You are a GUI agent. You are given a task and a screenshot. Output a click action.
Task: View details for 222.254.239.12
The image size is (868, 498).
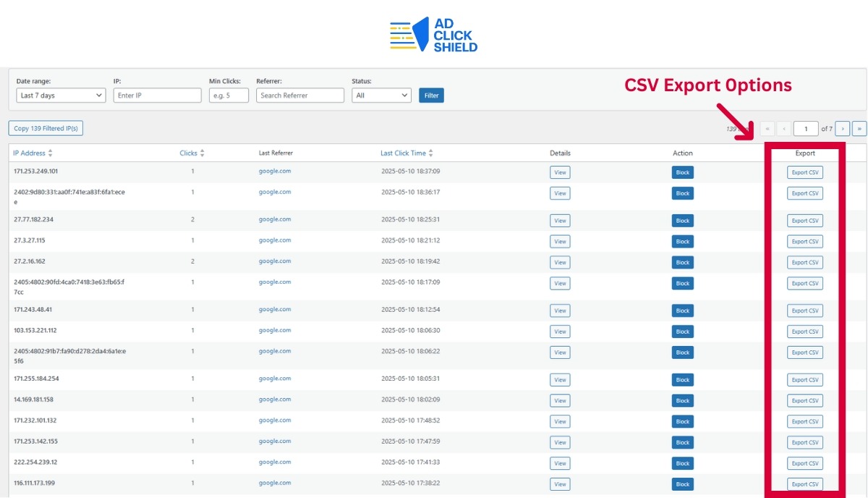pos(560,463)
